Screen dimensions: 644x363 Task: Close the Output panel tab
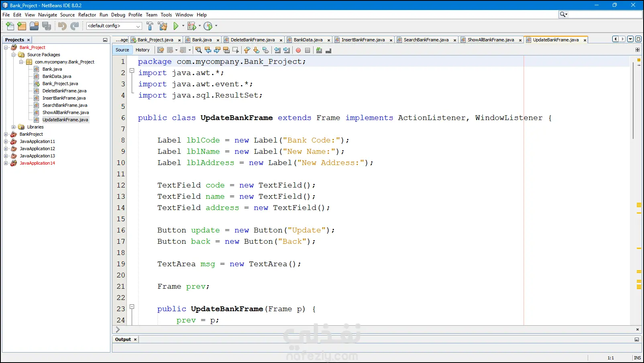pos(135,340)
